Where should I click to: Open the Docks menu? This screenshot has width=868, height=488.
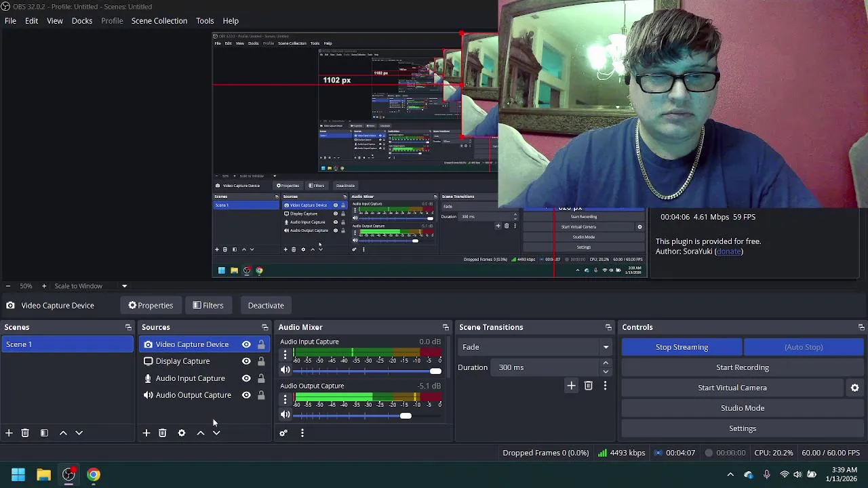[82, 21]
